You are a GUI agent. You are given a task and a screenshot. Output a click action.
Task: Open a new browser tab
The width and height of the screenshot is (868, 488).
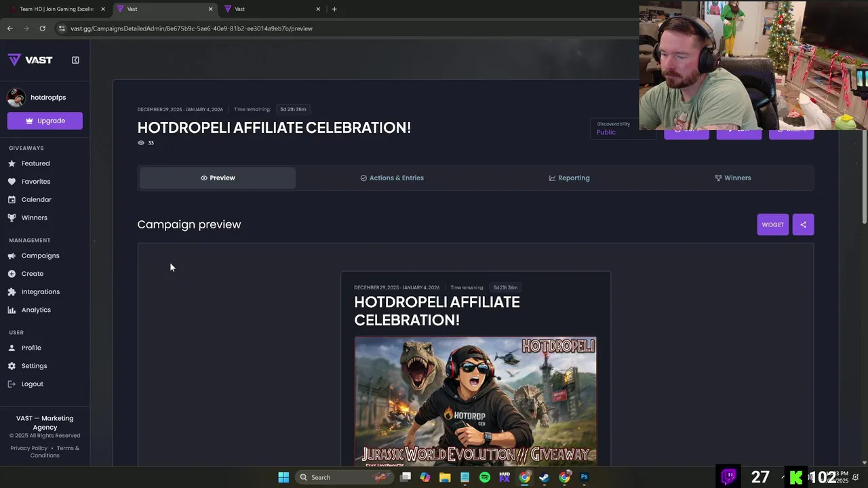pyautogui.click(x=334, y=9)
